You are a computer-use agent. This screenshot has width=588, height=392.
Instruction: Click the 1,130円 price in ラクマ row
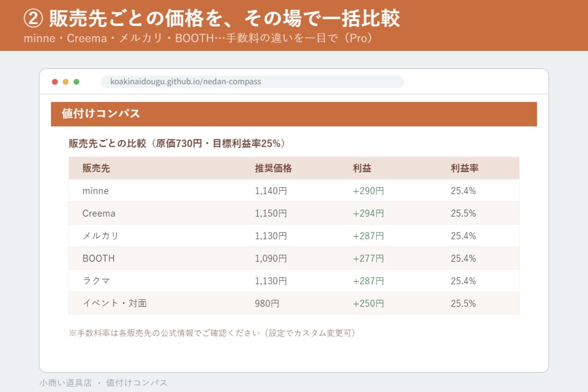(x=271, y=281)
